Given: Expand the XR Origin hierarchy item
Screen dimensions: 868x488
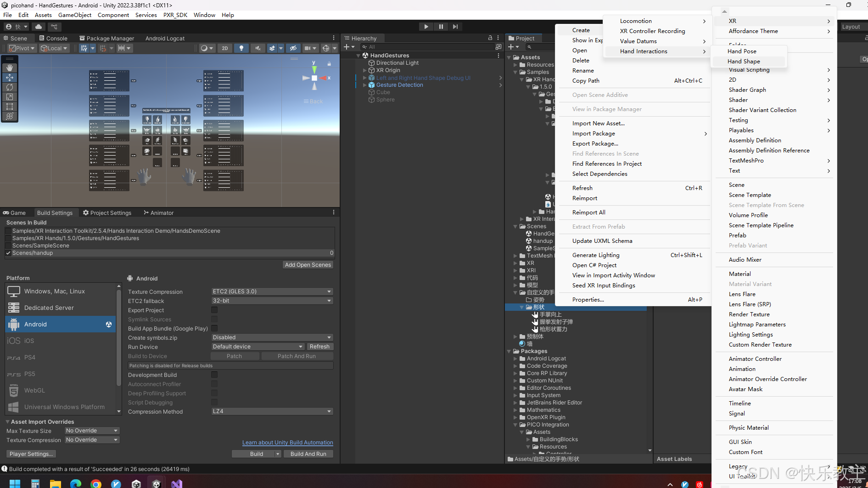Looking at the screenshot, I should point(365,70).
